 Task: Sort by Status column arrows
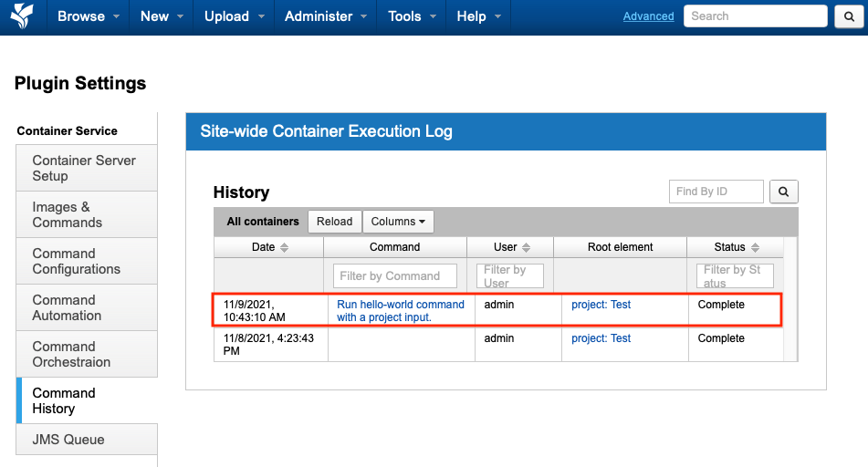tap(753, 247)
